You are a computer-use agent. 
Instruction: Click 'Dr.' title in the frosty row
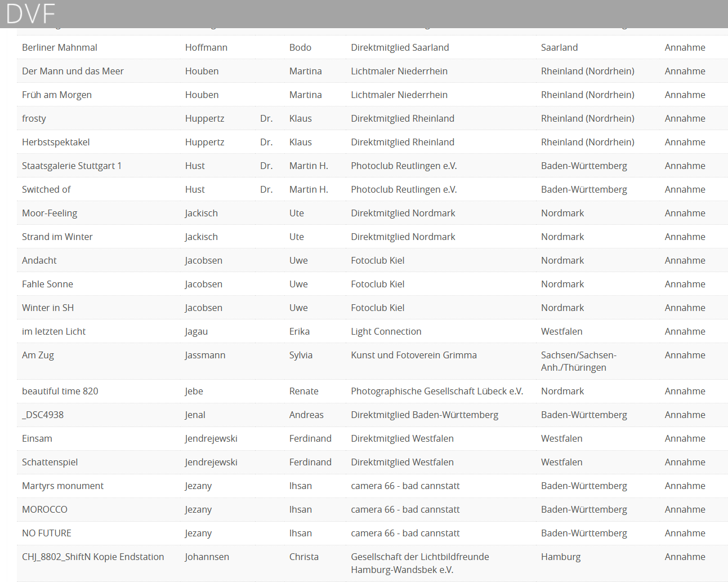point(266,118)
